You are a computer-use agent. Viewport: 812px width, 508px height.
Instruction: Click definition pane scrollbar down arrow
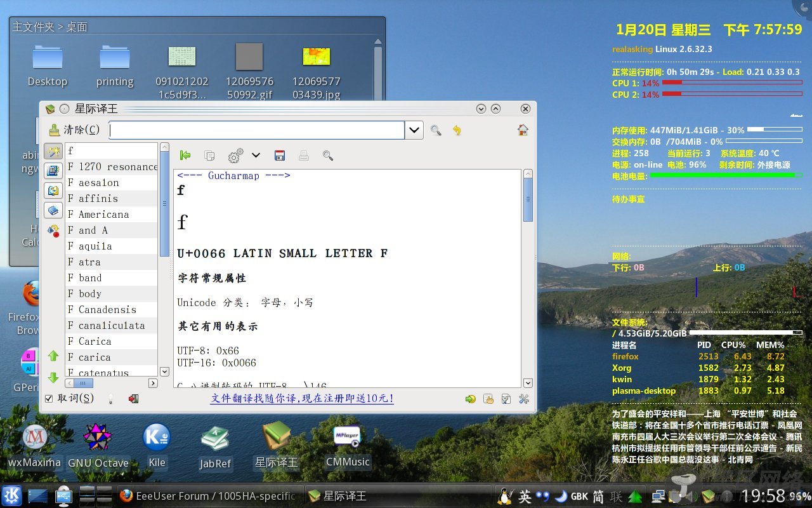pyautogui.click(x=528, y=383)
